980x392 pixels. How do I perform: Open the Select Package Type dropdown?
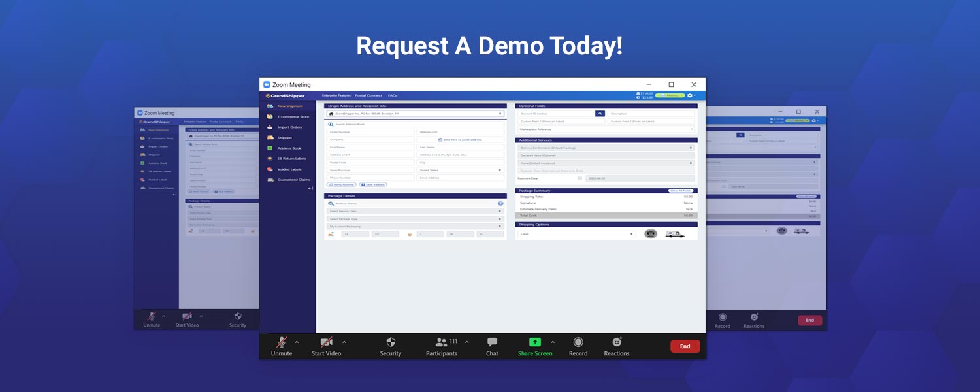tap(415, 219)
